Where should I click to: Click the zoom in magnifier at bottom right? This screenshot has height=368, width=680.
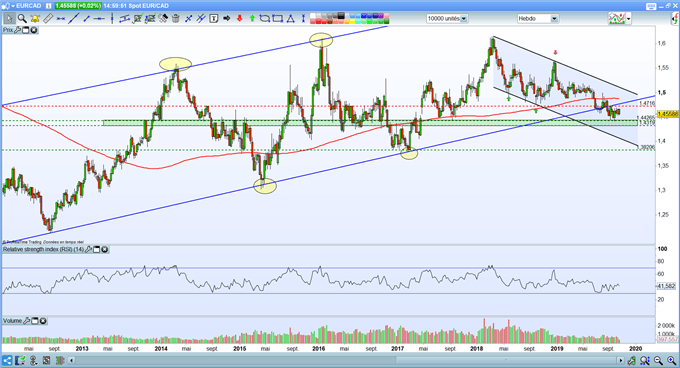[x=671, y=360]
